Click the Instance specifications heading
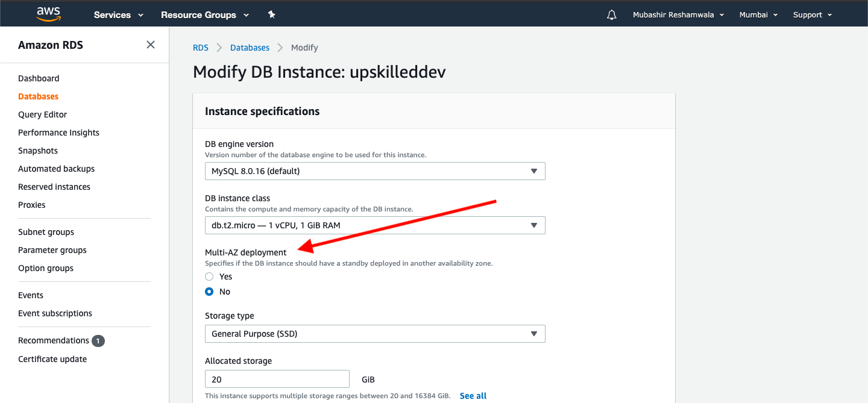The height and width of the screenshot is (403, 868). 262,111
